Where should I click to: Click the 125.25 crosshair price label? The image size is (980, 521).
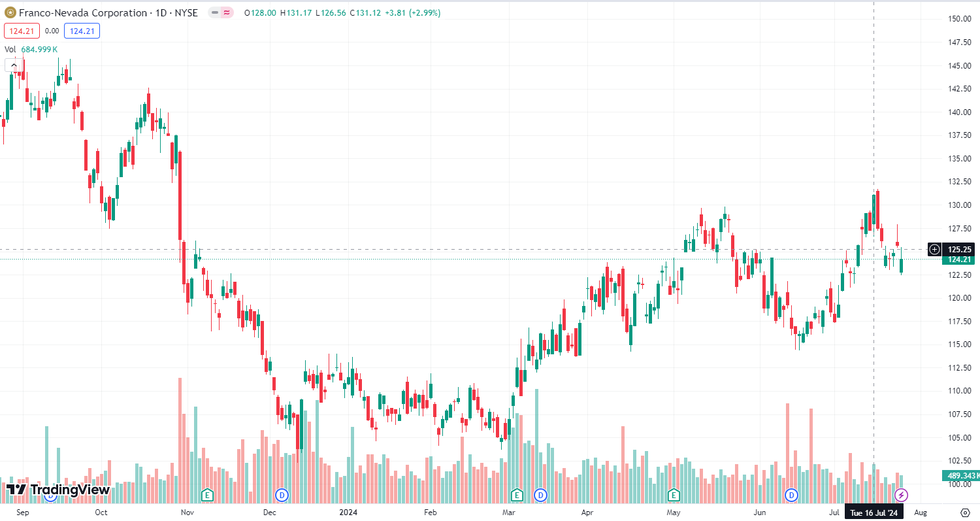point(960,249)
